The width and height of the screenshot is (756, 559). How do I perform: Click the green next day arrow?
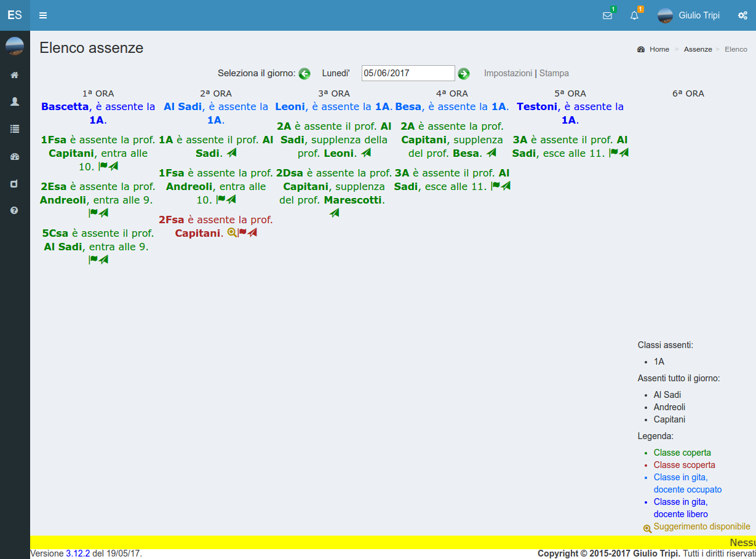coord(464,74)
